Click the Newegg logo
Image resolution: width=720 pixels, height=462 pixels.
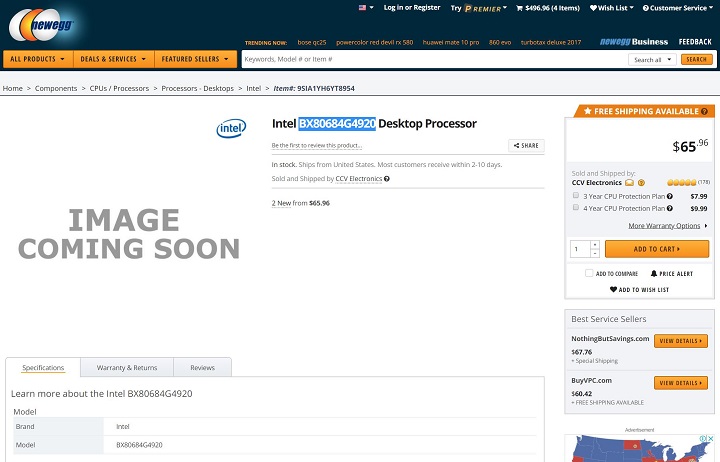42,25
